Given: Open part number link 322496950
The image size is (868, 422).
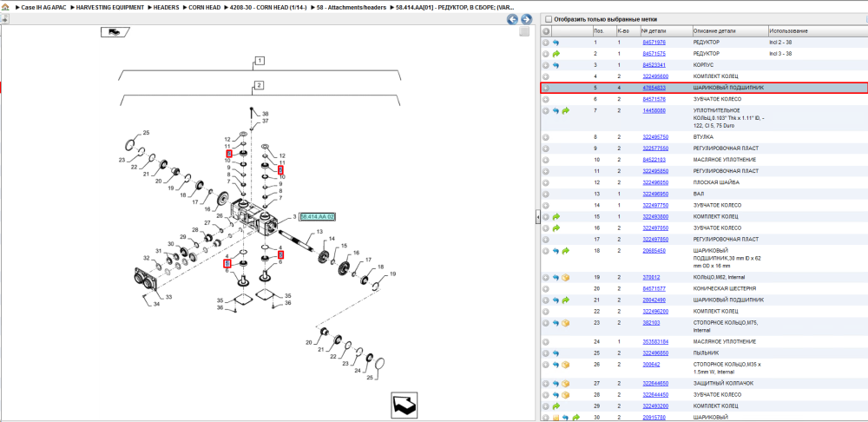Looking at the screenshot, I should pos(655,195).
